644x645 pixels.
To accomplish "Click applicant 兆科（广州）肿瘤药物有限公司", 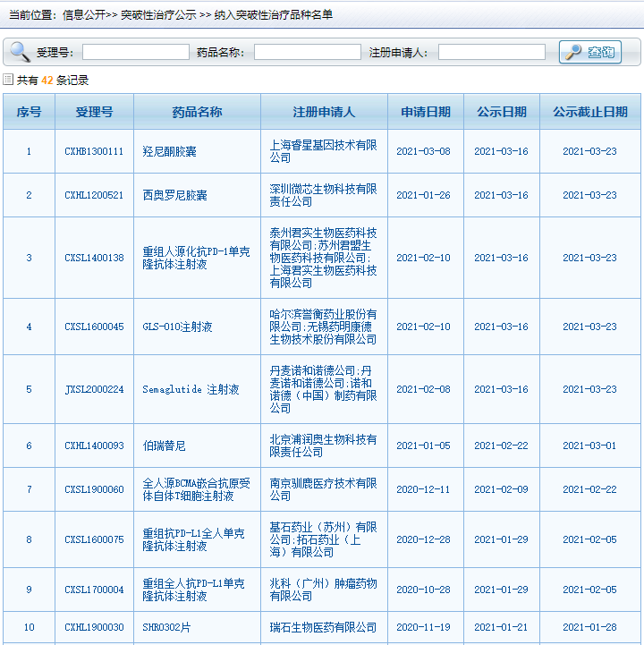I will (323, 590).
